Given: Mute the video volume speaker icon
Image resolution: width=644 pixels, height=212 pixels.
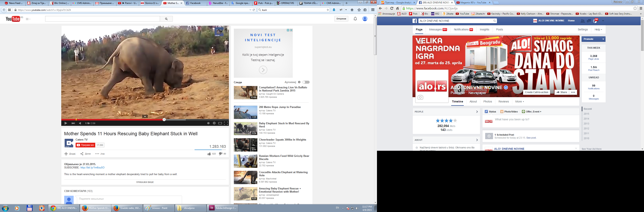Looking at the screenshot, I should [x=80, y=123].
